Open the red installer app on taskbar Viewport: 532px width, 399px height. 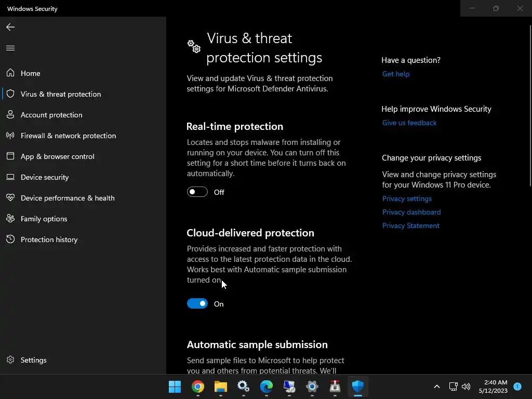[335, 387]
